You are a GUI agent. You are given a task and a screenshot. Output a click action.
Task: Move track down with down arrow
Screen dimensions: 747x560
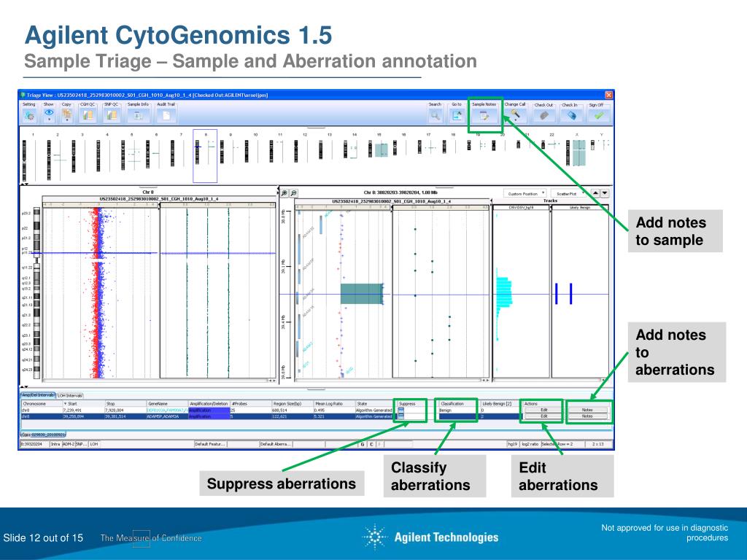point(605,192)
